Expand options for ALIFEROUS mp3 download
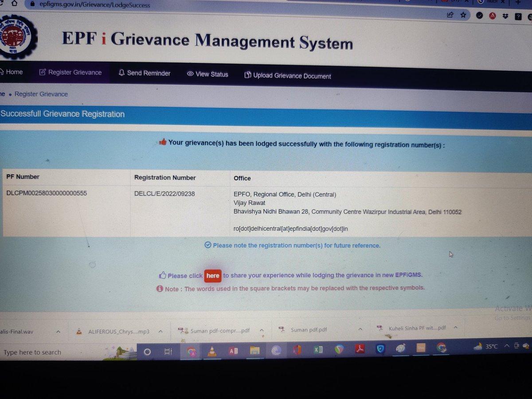Viewport: 532px width, 399px height. coord(160,331)
